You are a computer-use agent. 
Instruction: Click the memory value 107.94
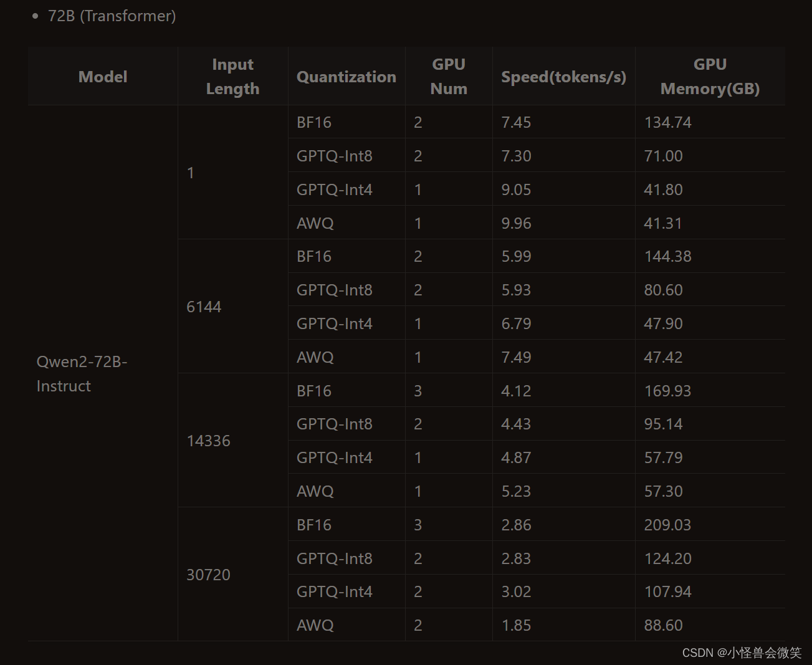(x=667, y=591)
